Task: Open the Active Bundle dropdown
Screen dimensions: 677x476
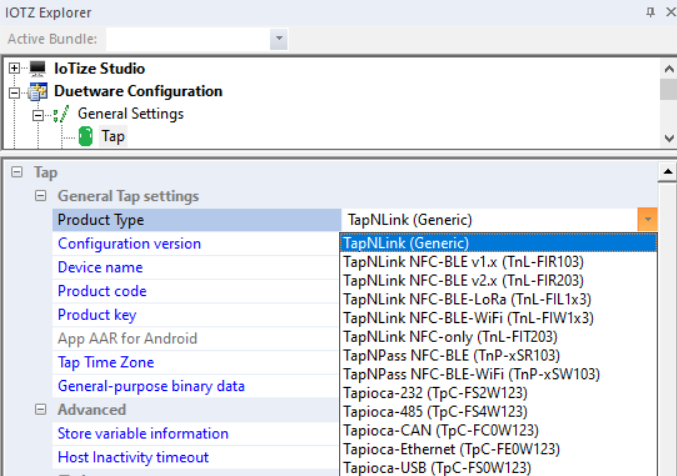Action: [x=279, y=39]
